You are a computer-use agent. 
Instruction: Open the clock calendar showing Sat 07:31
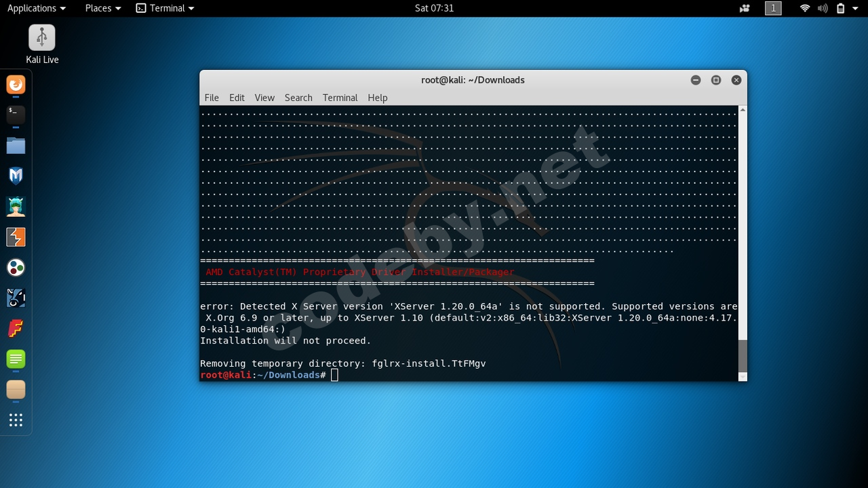click(x=434, y=8)
